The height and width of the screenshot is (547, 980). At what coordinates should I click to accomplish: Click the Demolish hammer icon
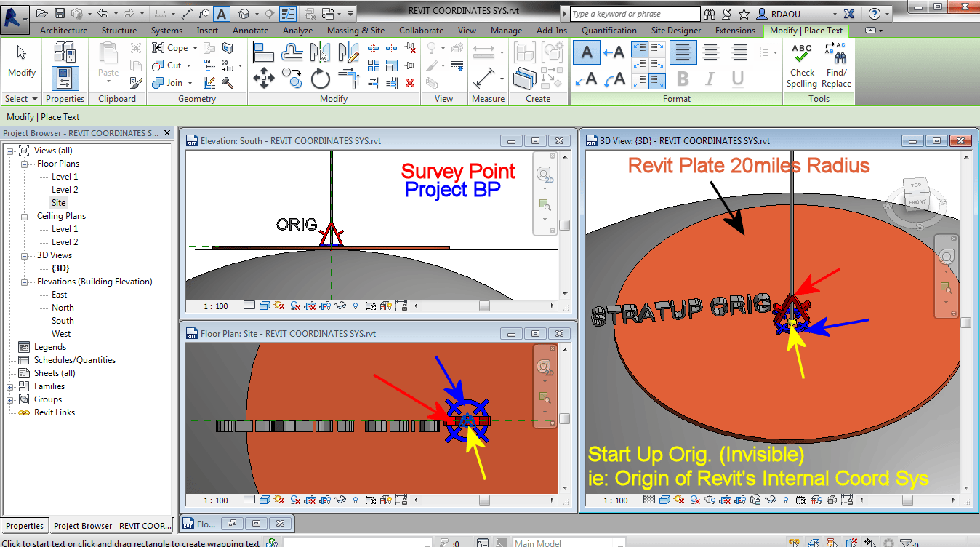pyautogui.click(x=228, y=83)
